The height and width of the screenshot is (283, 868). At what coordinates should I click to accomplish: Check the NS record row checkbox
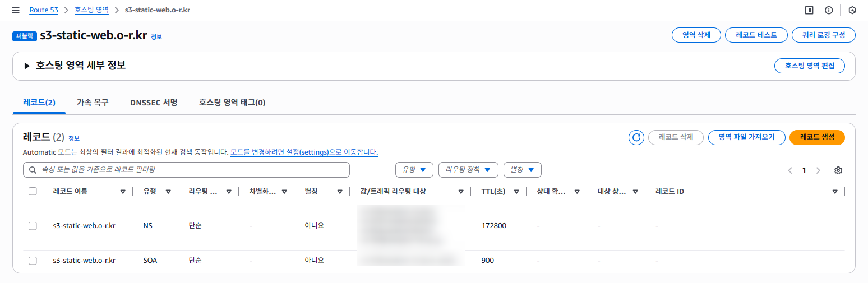[33, 226]
